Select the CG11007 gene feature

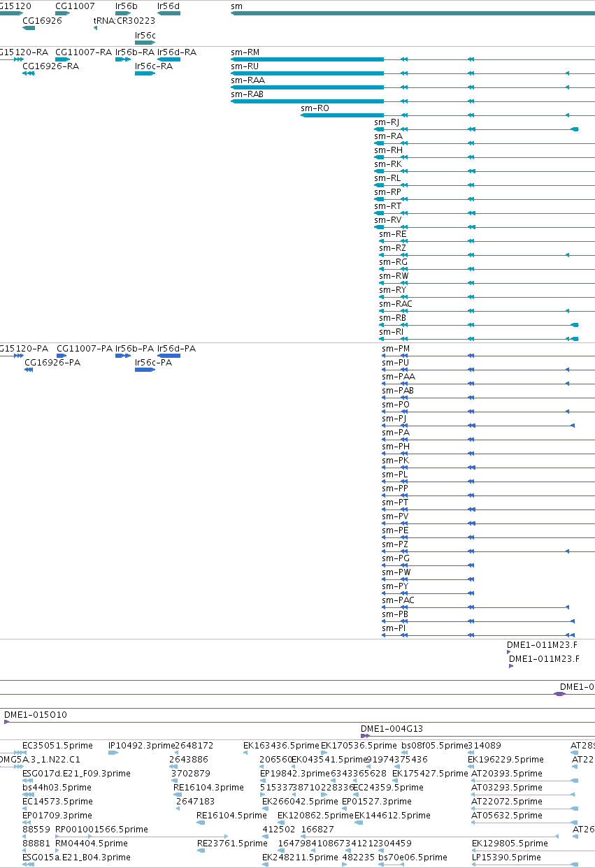pos(62,13)
